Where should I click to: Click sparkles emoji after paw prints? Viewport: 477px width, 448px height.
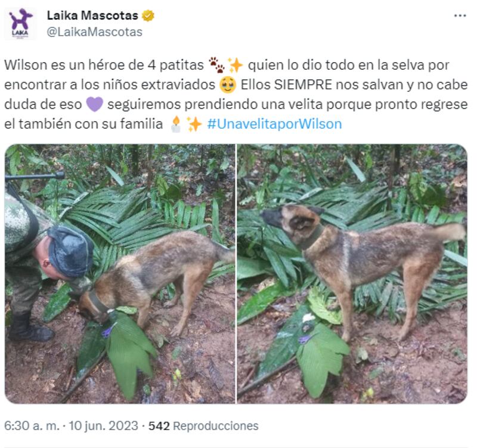click(x=236, y=65)
